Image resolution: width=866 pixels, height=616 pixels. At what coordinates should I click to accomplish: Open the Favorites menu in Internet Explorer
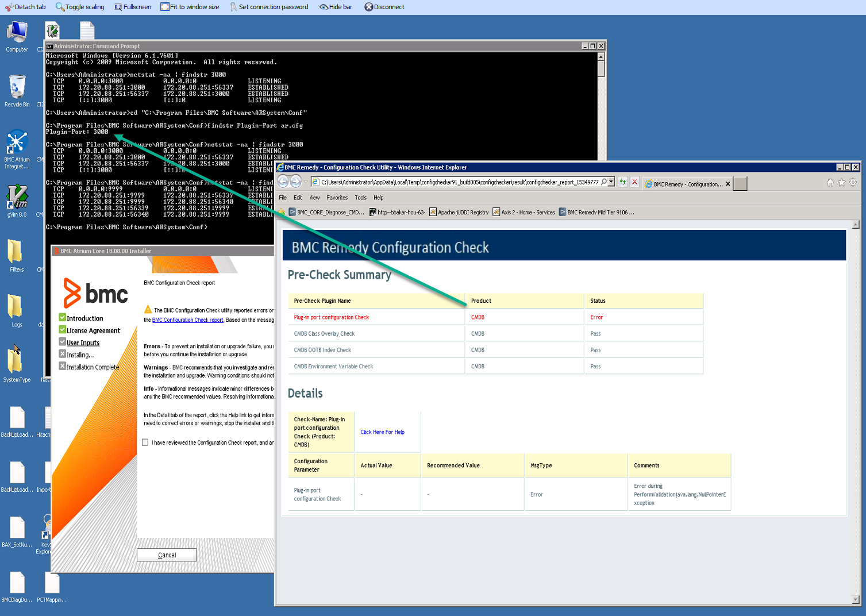point(337,198)
